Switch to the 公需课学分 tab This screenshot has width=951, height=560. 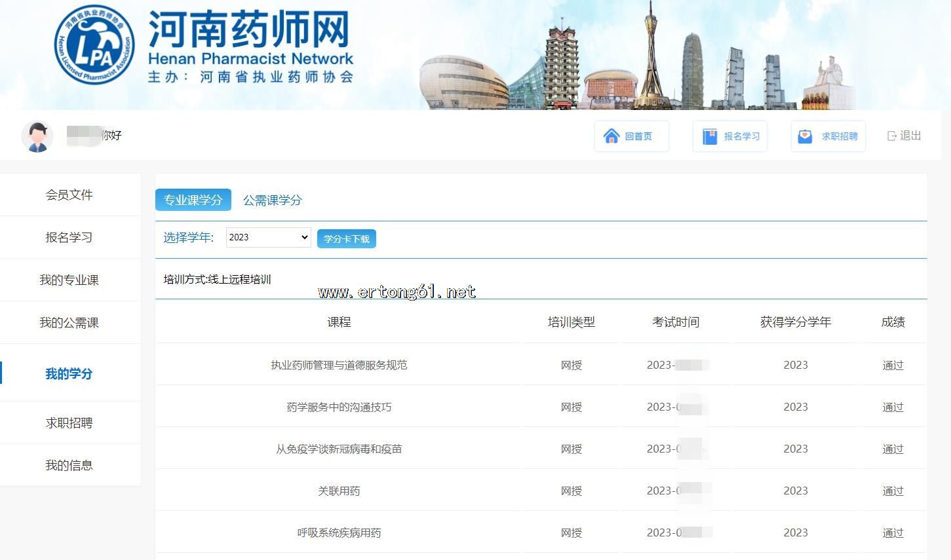click(x=273, y=200)
